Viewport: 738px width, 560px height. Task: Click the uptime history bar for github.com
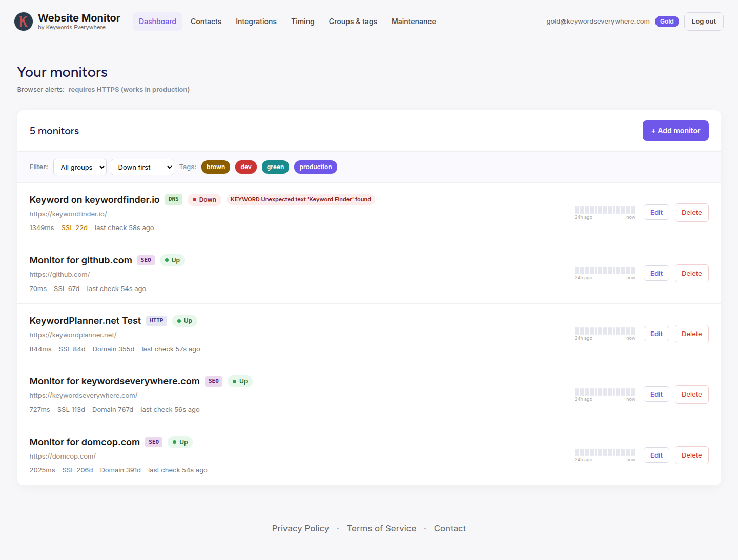pos(605,271)
